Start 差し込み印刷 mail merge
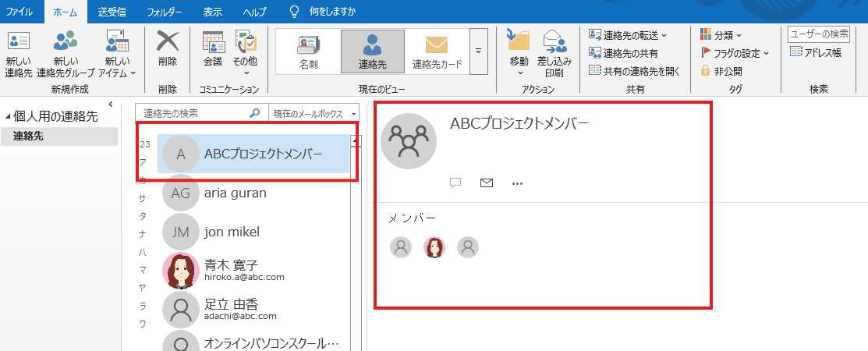Viewport: 868px width, 351px height. pos(554,53)
